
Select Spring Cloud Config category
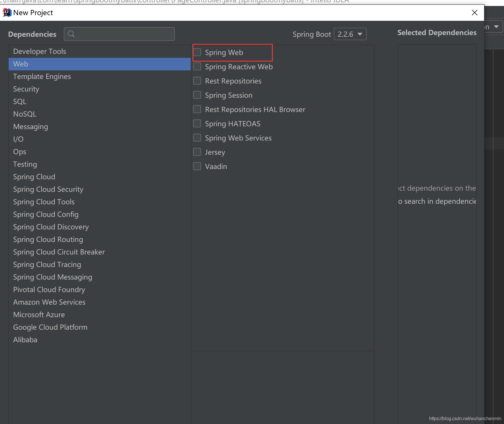click(100, 214)
